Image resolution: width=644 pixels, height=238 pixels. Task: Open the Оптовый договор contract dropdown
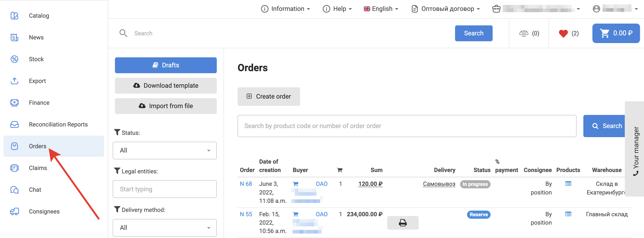pyautogui.click(x=446, y=9)
